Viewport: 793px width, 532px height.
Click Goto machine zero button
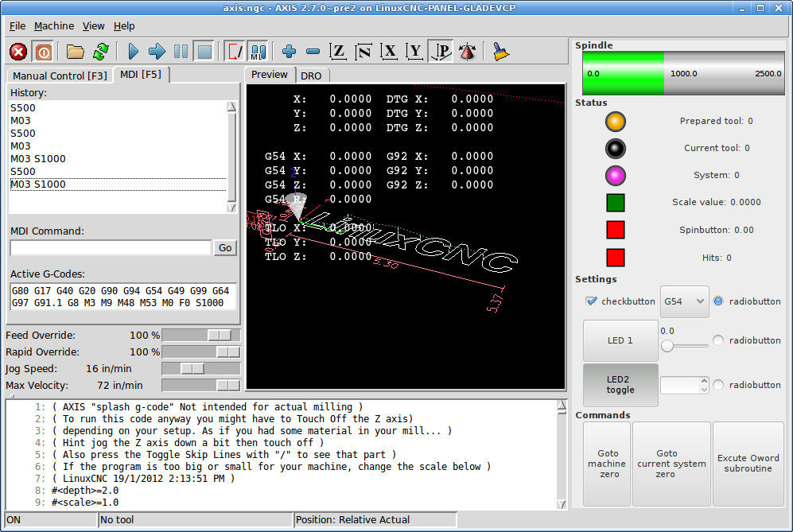click(x=607, y=464)
